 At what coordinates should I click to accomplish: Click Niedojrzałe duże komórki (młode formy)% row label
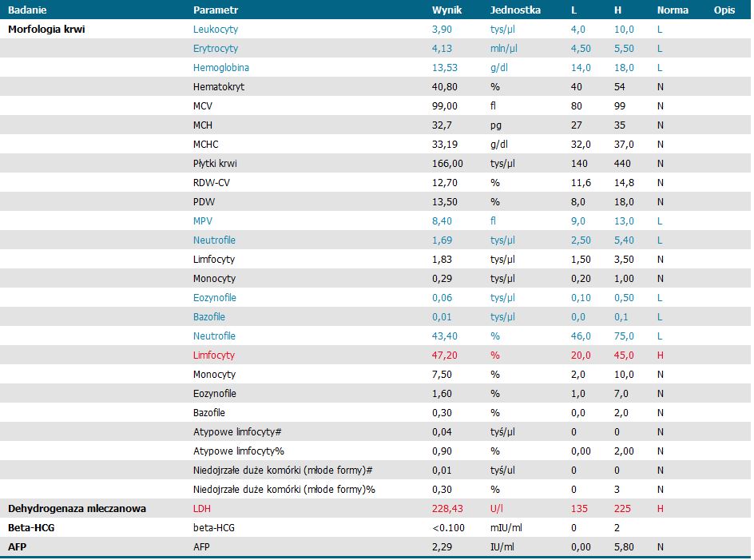coord(284,489)
